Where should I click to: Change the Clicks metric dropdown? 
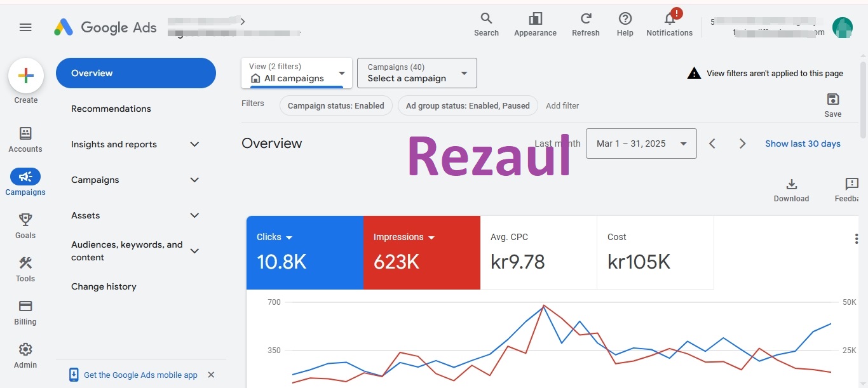(x=275, y=237)
